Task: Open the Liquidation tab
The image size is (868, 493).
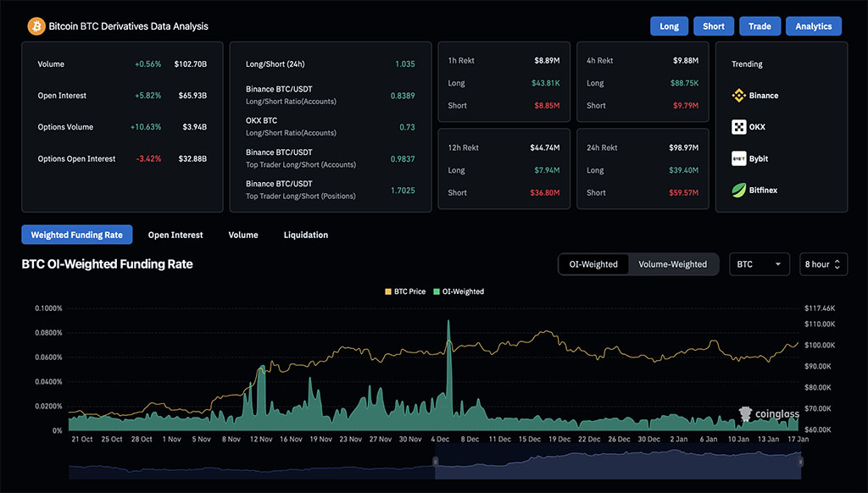Action: [305, 235]
